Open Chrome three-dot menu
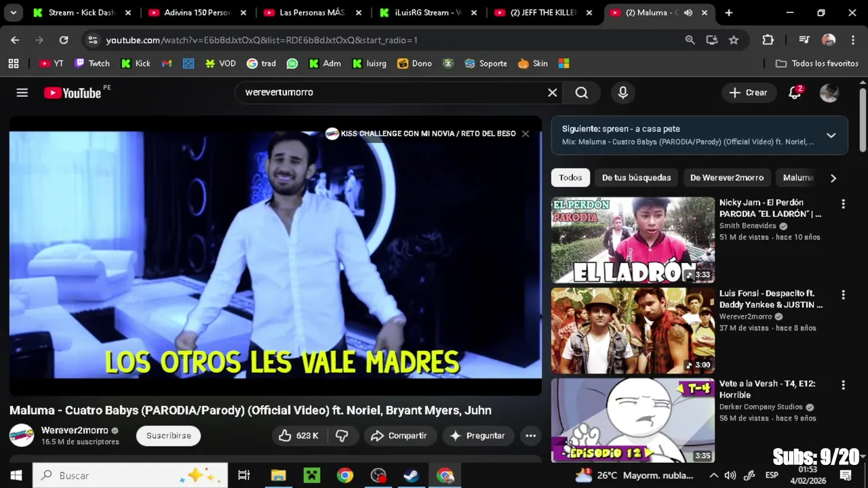This screenshot has height=488, width=868. [x=853, y=40]
